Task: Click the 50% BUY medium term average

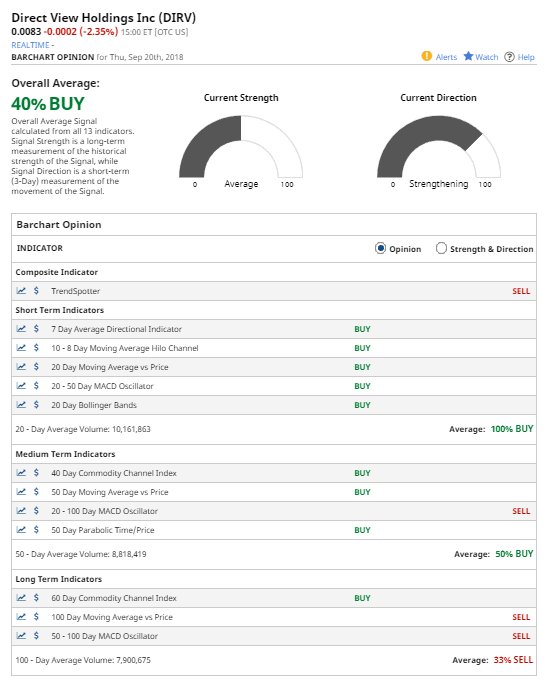Action: (x=514, y=553)
